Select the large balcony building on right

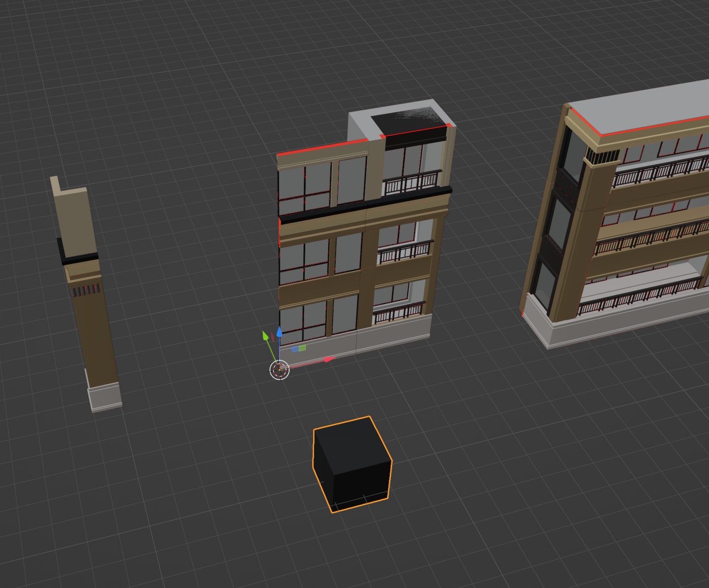click(x=615, y=217)
